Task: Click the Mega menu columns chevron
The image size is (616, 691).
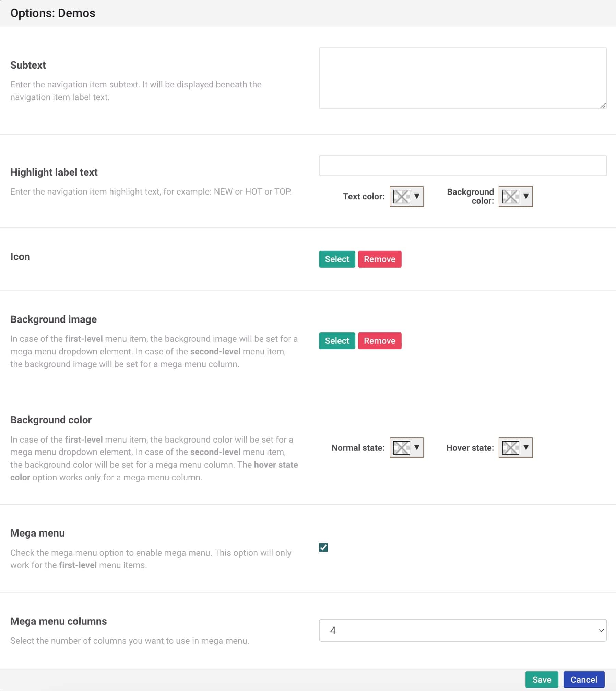Action: (601, 630)
